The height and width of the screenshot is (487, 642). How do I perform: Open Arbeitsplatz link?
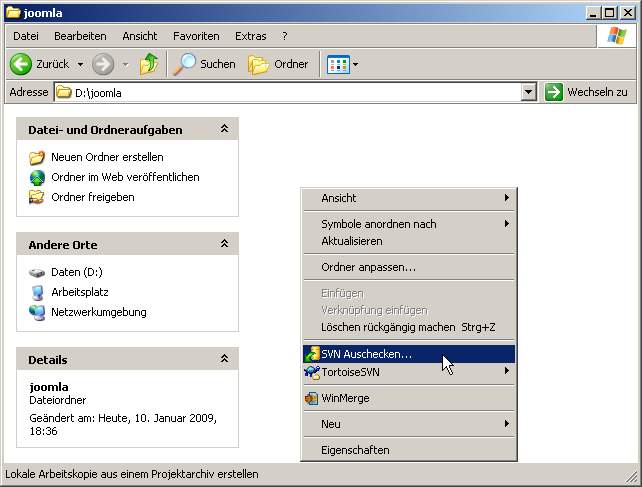click(80, 292)
